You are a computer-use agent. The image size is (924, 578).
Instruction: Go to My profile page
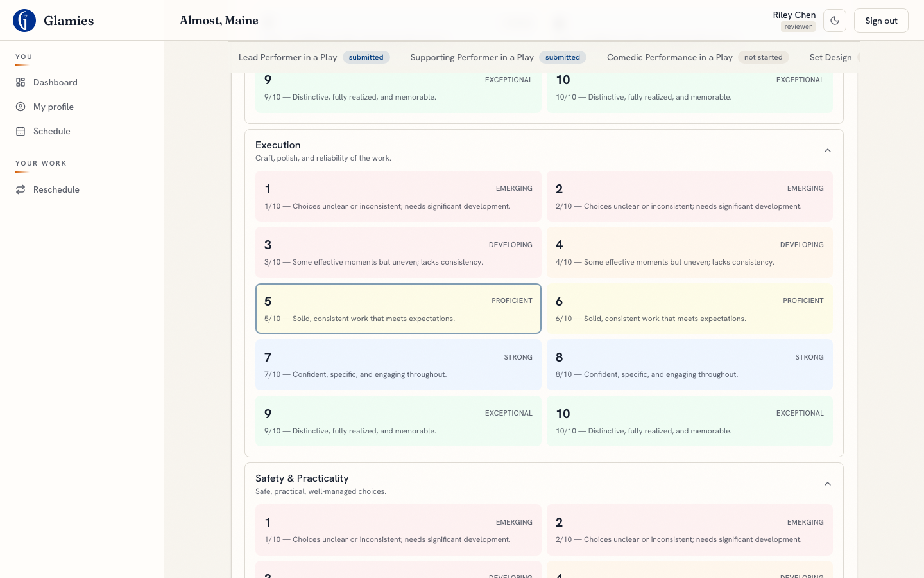pyautogui.click(x=82, y=107)
